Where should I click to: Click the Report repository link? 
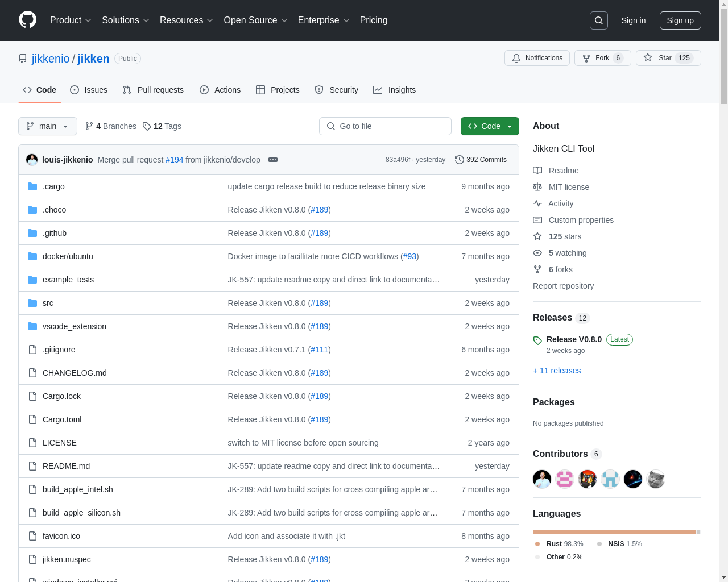point(563,286)
